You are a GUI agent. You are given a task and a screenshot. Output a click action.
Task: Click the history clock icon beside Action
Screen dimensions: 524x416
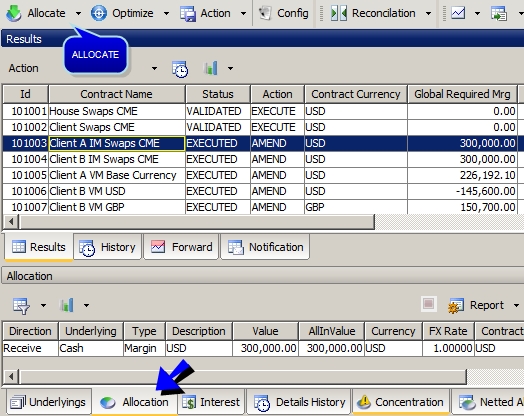click(180, 69)
